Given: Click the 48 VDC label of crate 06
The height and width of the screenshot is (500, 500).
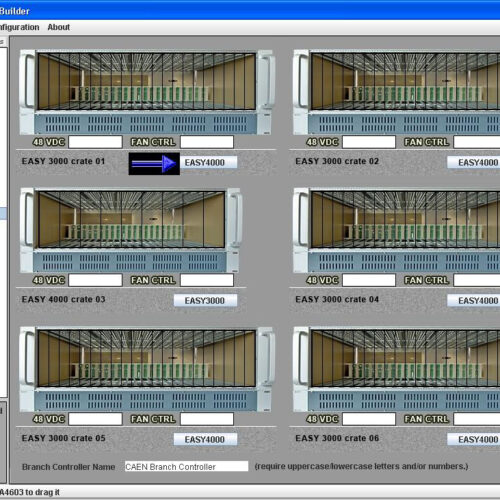Looking at the screenshot, I should coord(322,419).
